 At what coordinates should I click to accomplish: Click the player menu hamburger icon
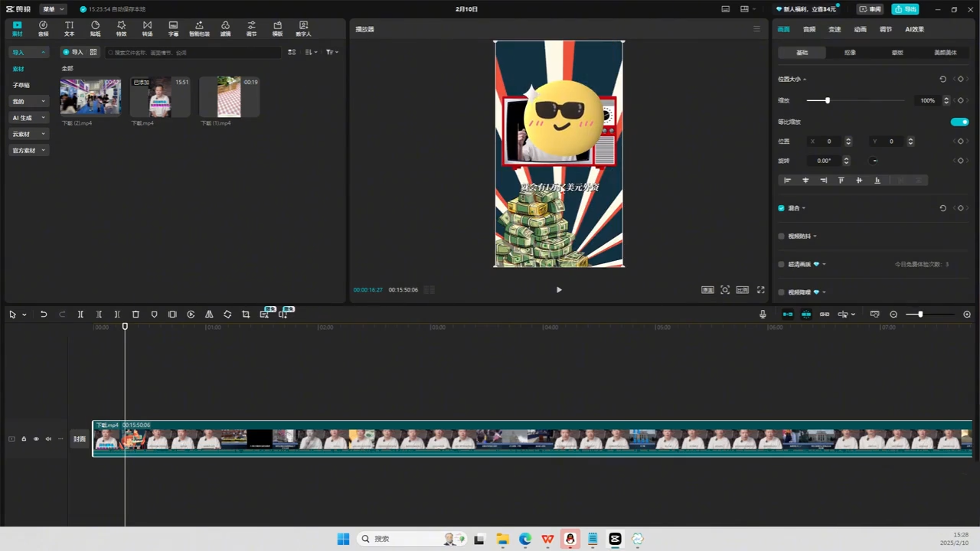(756, 29)
